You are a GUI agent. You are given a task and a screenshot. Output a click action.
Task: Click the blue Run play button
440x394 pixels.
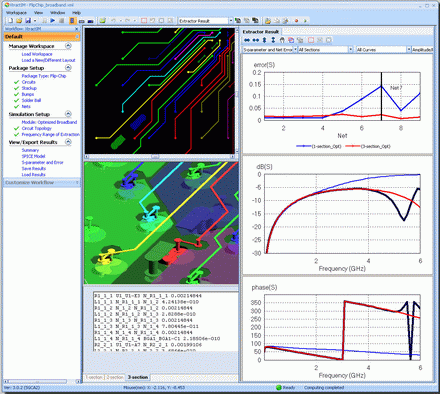(x=53, y=21)
